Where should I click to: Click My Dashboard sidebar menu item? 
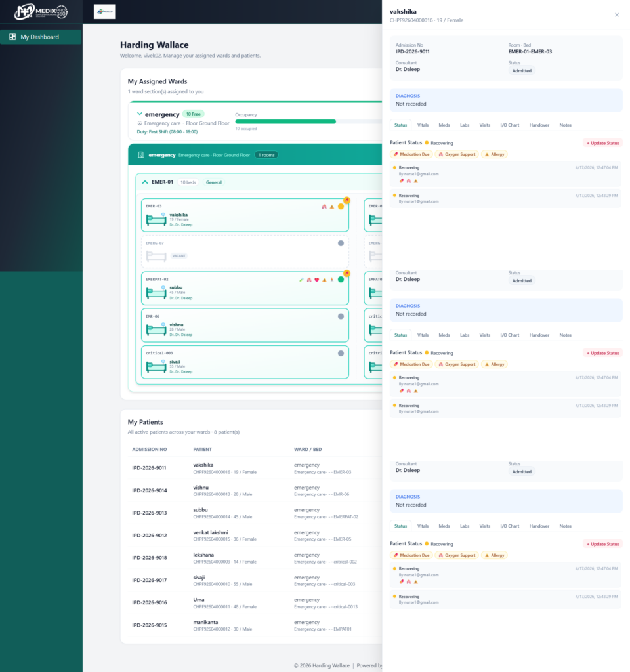tap(41, 37)
